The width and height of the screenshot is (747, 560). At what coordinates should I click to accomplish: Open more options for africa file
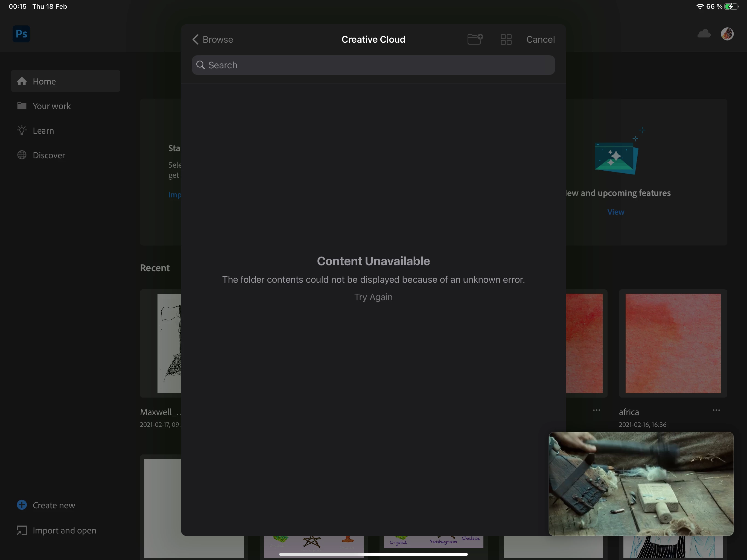[x=716, y=410]
